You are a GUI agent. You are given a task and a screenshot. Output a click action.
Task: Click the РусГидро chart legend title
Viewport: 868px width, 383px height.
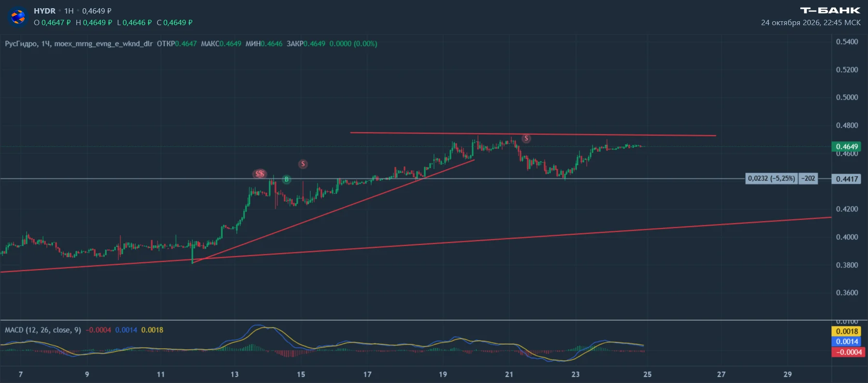pyautogui.click(x=79, y=44)
